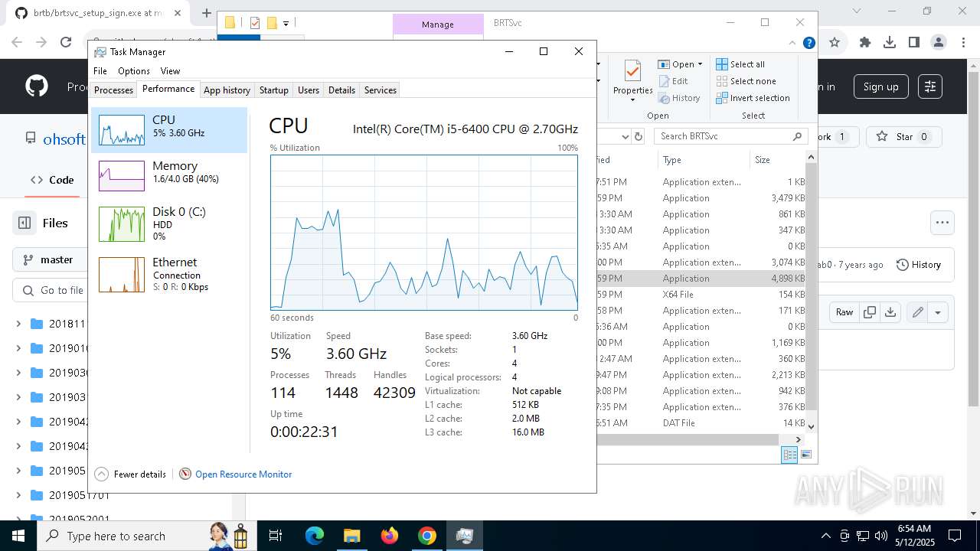Click edit pencil icon on GitHub
This screenshot has height=551, width=980.
coord(917,312)
